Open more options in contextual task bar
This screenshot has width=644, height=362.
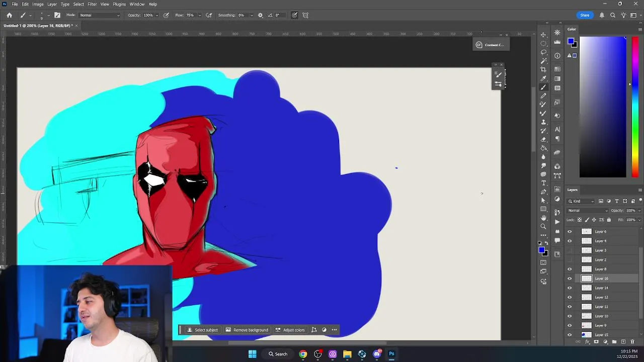pyautogui.click(x=334, y=330)
